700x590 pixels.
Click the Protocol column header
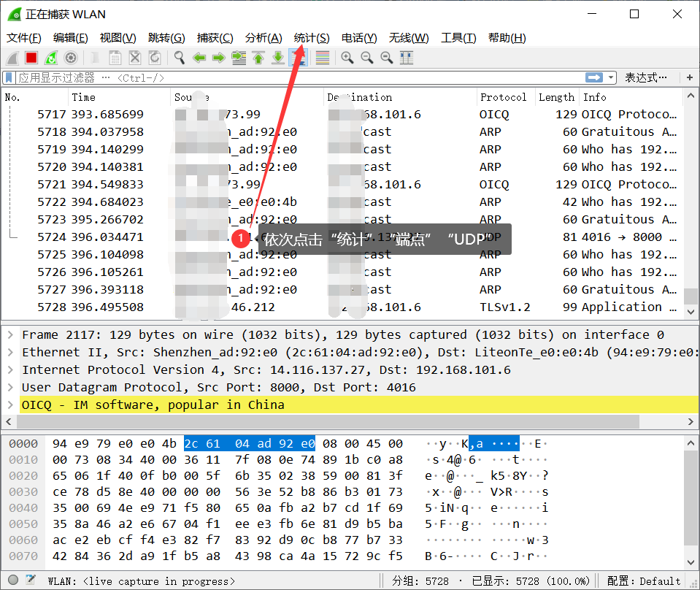point(504,97)
